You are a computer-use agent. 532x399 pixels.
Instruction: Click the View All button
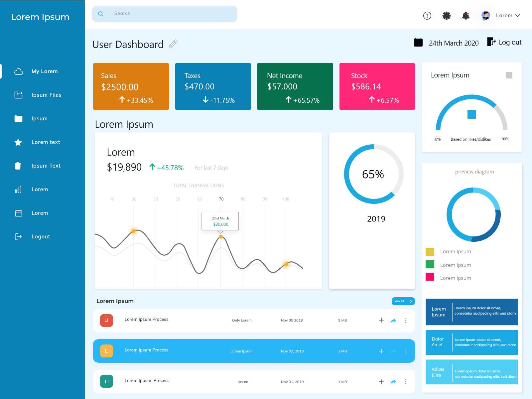(x=403, y=301)
